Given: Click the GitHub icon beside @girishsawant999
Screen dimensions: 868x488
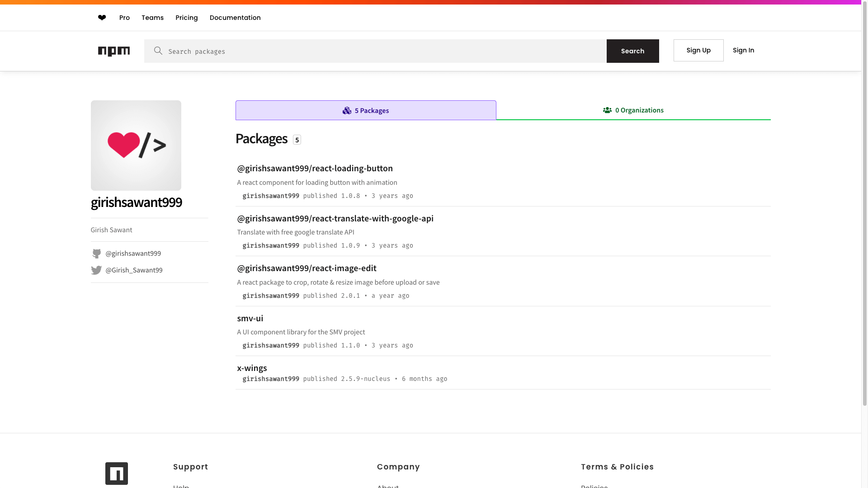Looking at the screenshot, I should pyautogui.click(x=96, y=253).
